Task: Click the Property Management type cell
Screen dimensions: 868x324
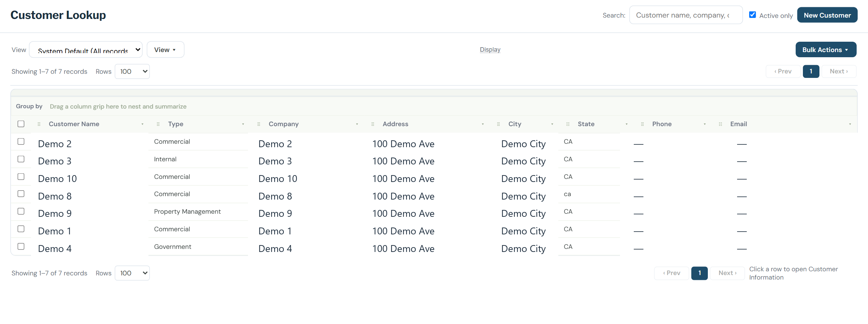Action: [187, 212]
